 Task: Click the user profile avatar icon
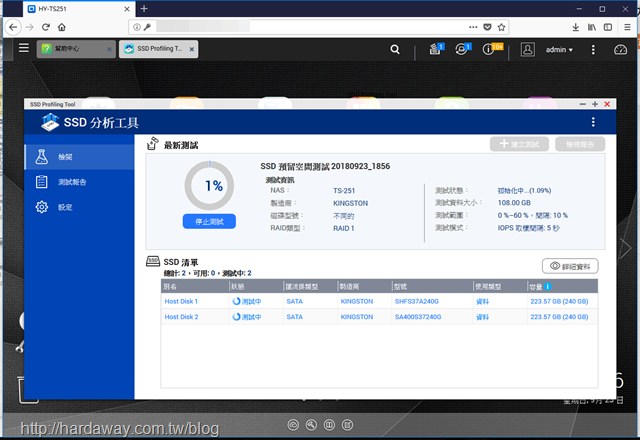pos(527,49)
